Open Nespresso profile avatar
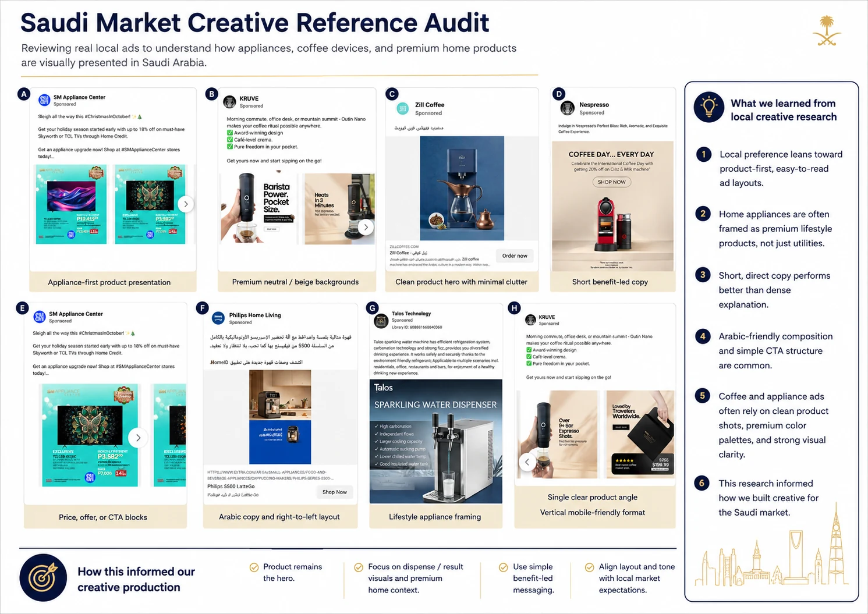Viewport: 868px width, 614px height. [567, 108]
